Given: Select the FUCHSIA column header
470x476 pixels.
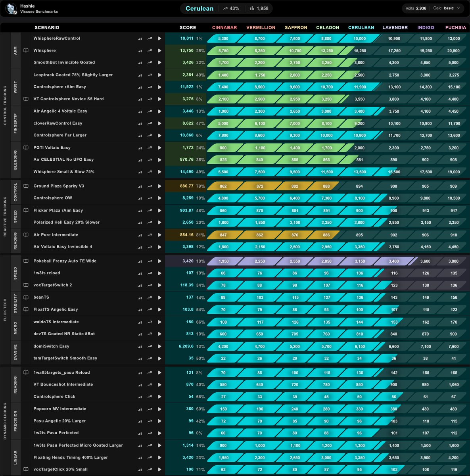Looking at the screenshot, I should [456, 27].
